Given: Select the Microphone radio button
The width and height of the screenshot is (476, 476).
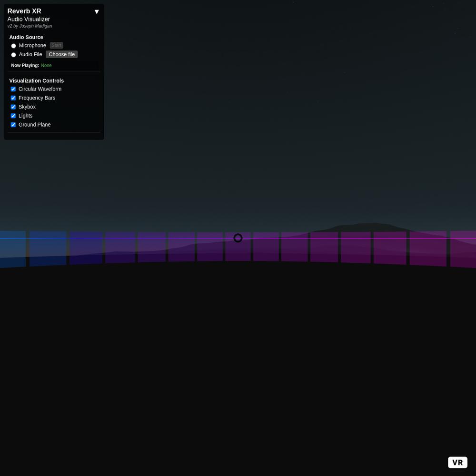Looking at the screenshot, I should (13, 46).
